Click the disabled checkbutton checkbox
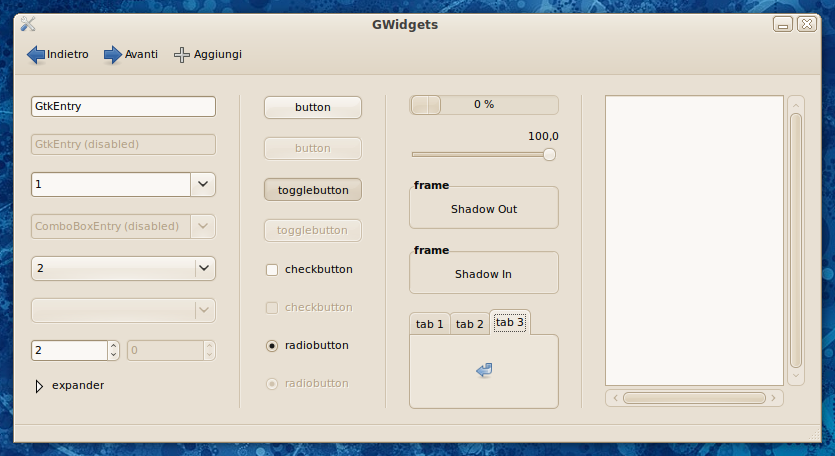Viewport: 835px width, 456px height. 272,307
